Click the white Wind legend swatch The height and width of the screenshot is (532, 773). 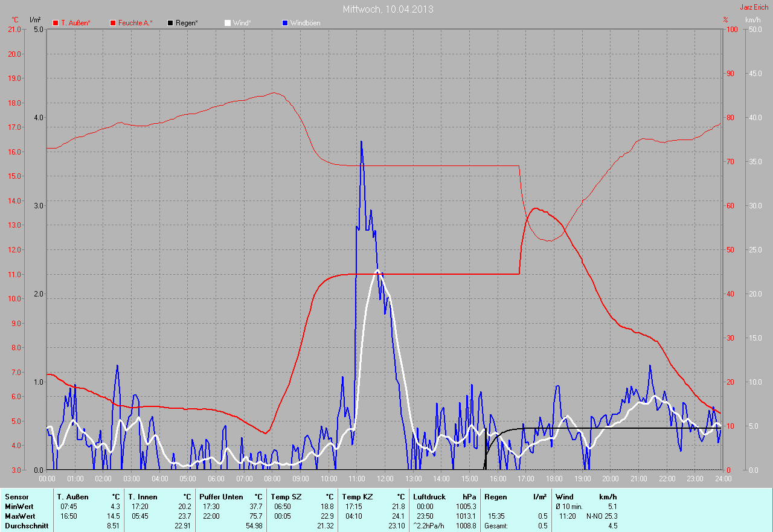(x=228, y=23)
